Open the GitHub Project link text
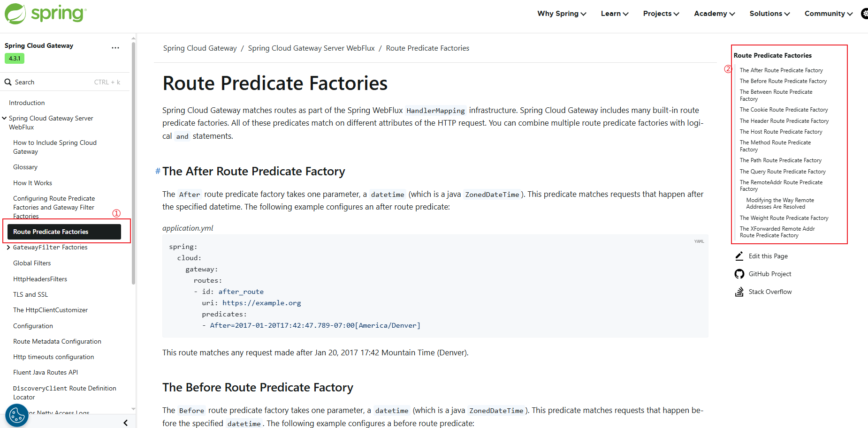Image resolution: width=868 pixels, height=428 pixels. pos(770,274)
